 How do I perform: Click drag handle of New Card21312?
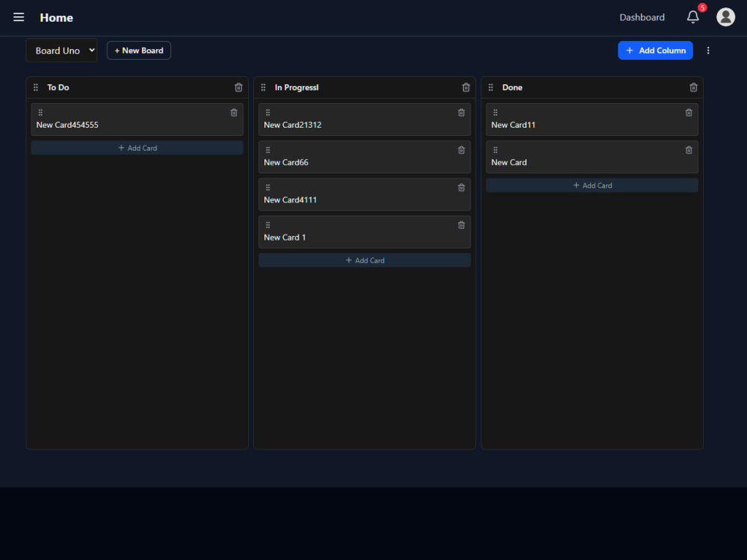(267, 113)
